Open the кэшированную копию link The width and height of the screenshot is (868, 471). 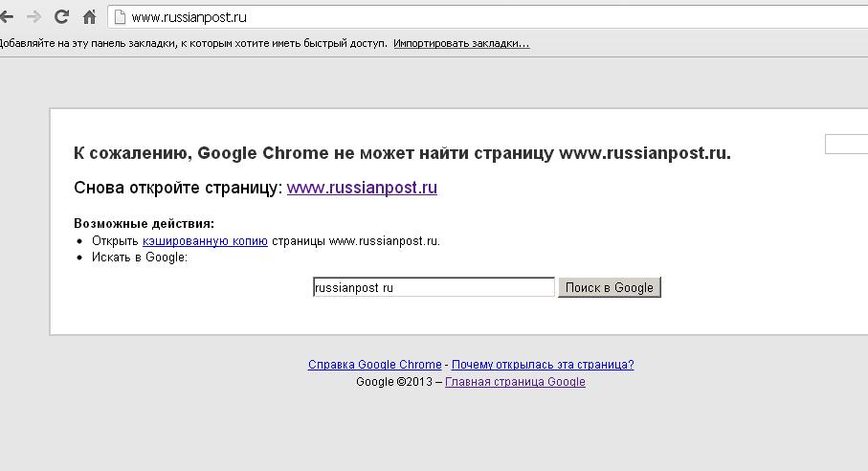coord(205,241)
